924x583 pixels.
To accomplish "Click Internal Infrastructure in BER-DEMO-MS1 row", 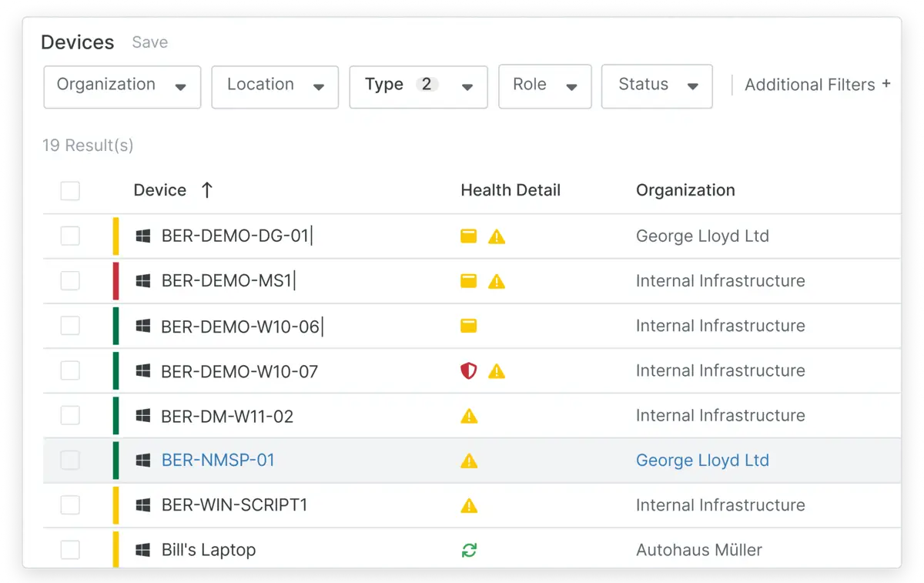I will pyautogui.click(x=721, y=281).
